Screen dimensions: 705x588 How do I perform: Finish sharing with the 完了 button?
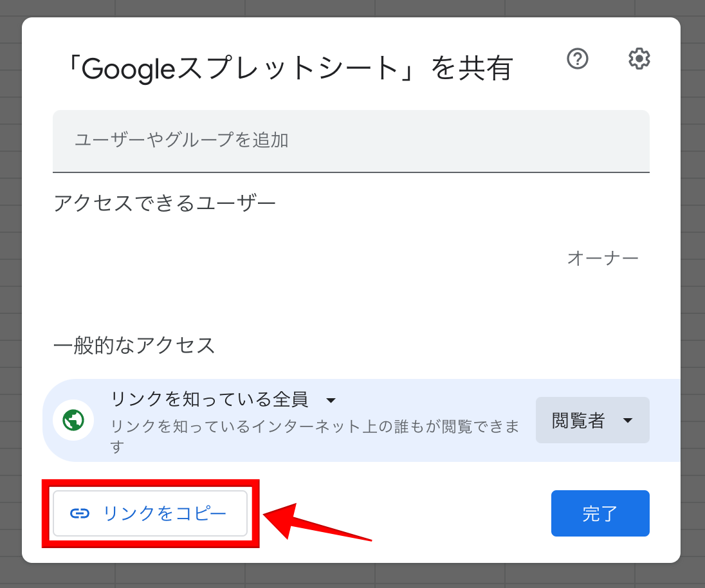click(600, 513)
